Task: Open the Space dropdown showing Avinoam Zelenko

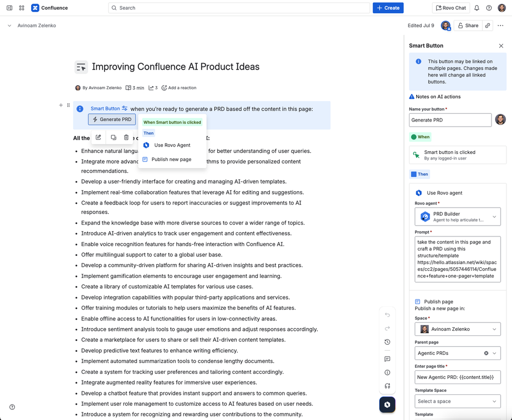Action: click(458, 329)
